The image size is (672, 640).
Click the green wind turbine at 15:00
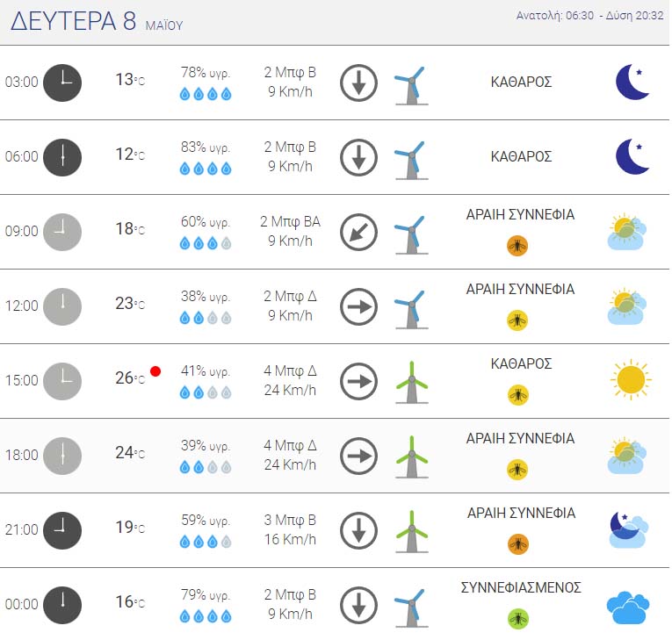pos(412,382)
